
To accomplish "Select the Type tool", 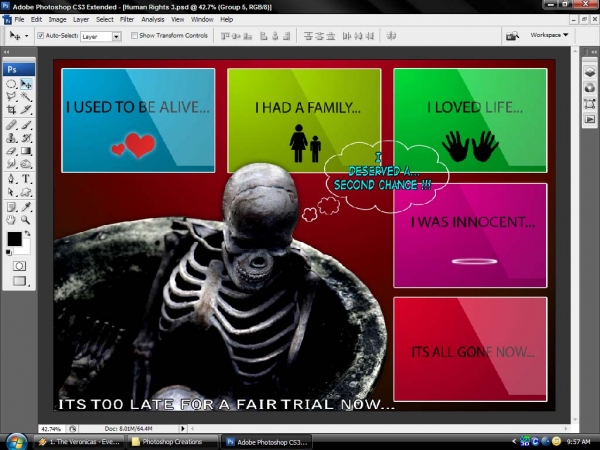I will click(x=26, y=179).
